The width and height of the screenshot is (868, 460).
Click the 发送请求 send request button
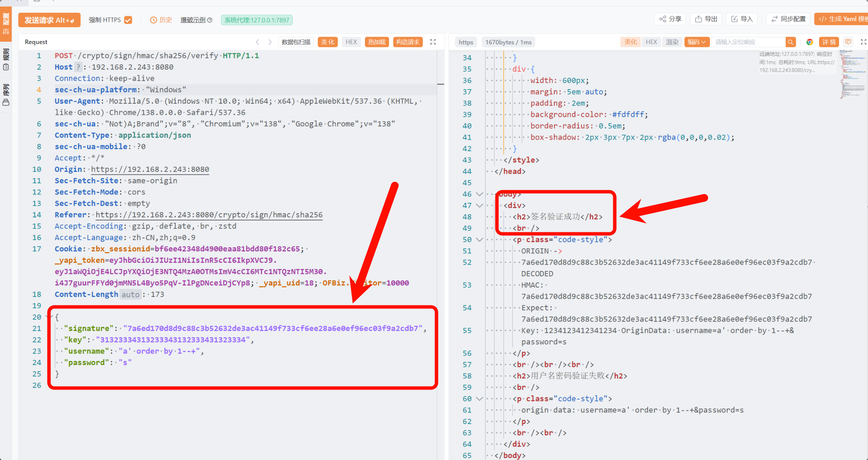pos(49,20)
